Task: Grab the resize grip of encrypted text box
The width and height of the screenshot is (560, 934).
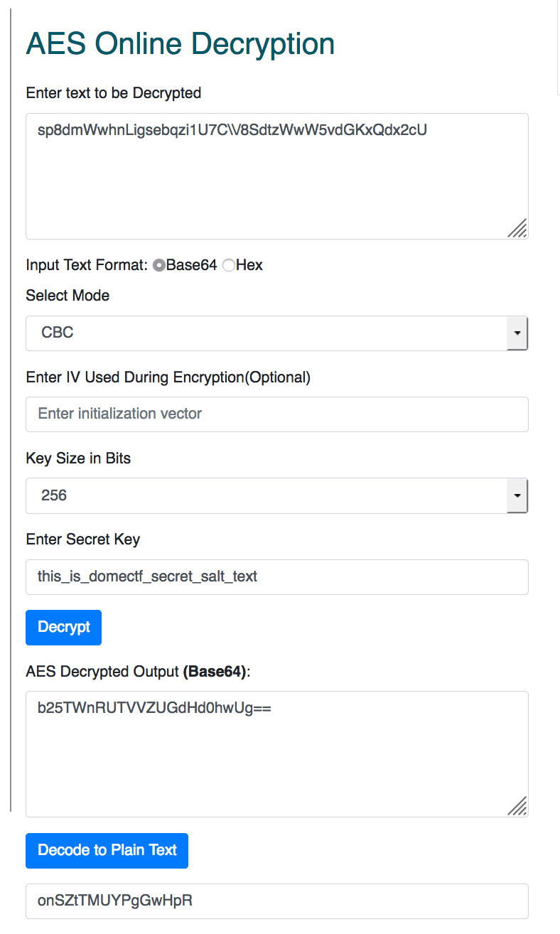Action: tap(518, 229)
